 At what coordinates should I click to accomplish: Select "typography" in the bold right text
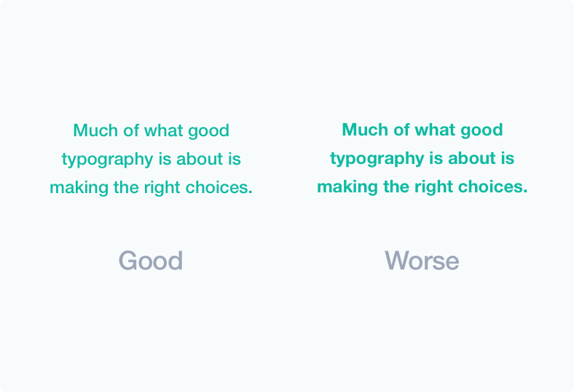(377, 160)
